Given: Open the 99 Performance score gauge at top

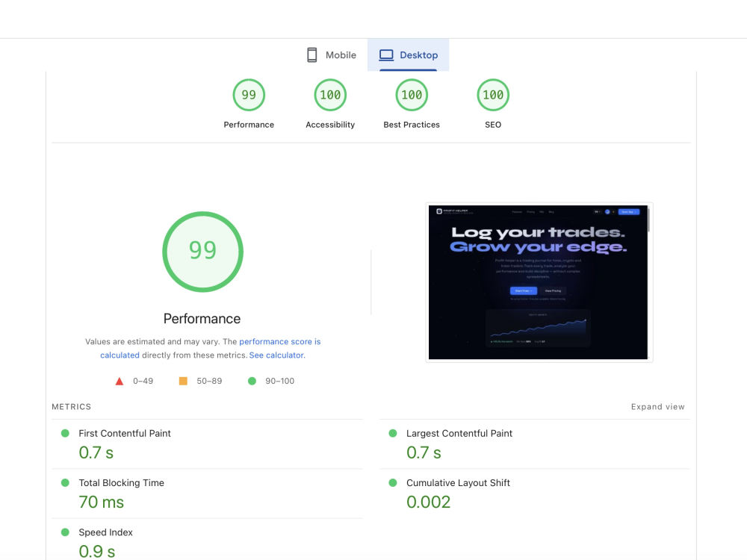Looking at the screenshot, I should [x=249, y=95].
